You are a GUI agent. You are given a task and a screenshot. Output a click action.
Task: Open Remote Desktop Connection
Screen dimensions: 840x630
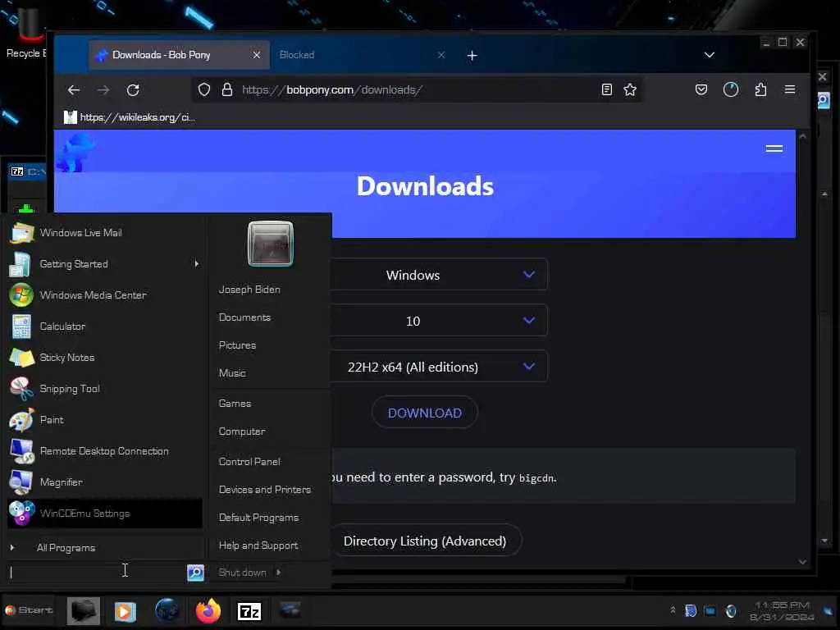pos(105,450)
